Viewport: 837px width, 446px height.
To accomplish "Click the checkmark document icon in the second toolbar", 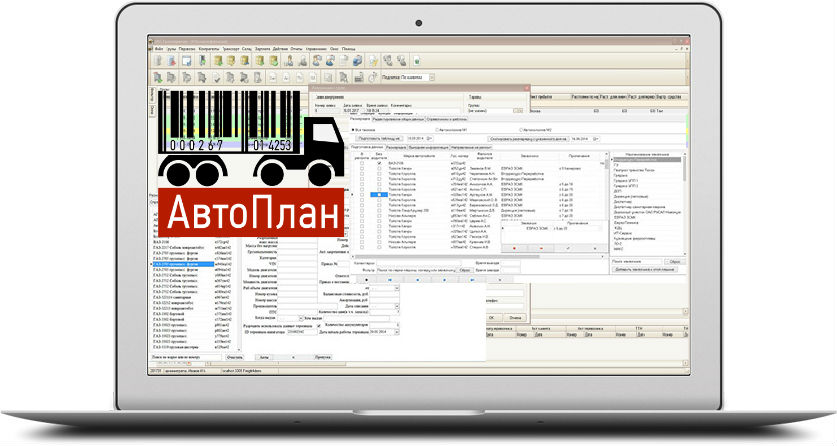I will [216, 77].
